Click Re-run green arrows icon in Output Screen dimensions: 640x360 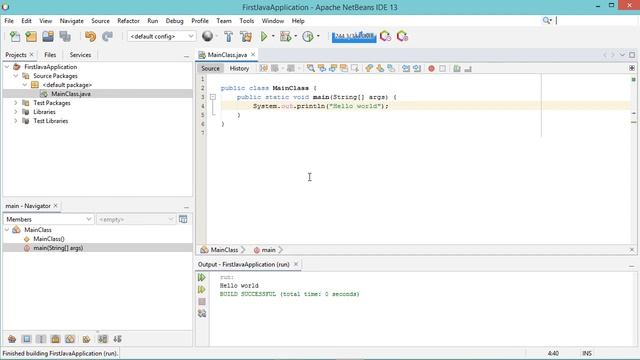(x=202, y=278)
